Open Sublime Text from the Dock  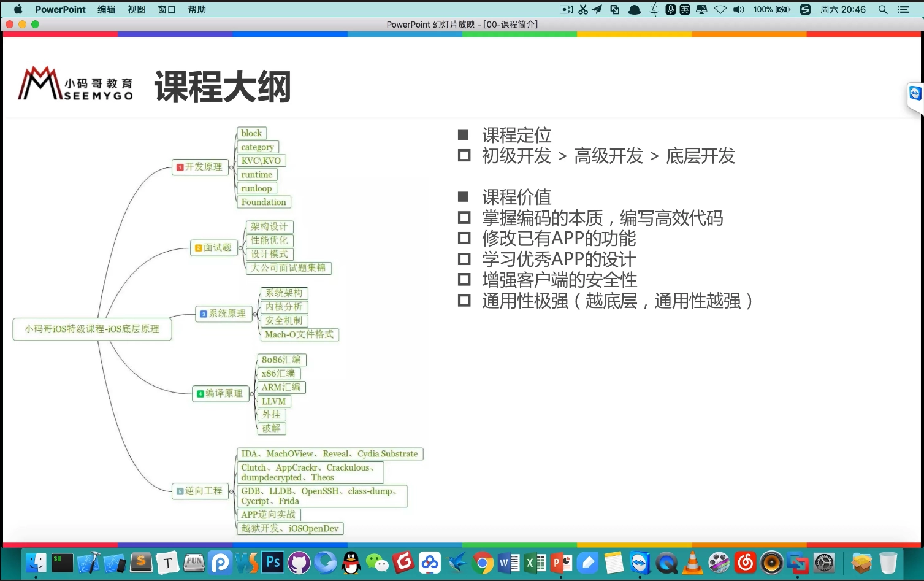pos(141,562)
